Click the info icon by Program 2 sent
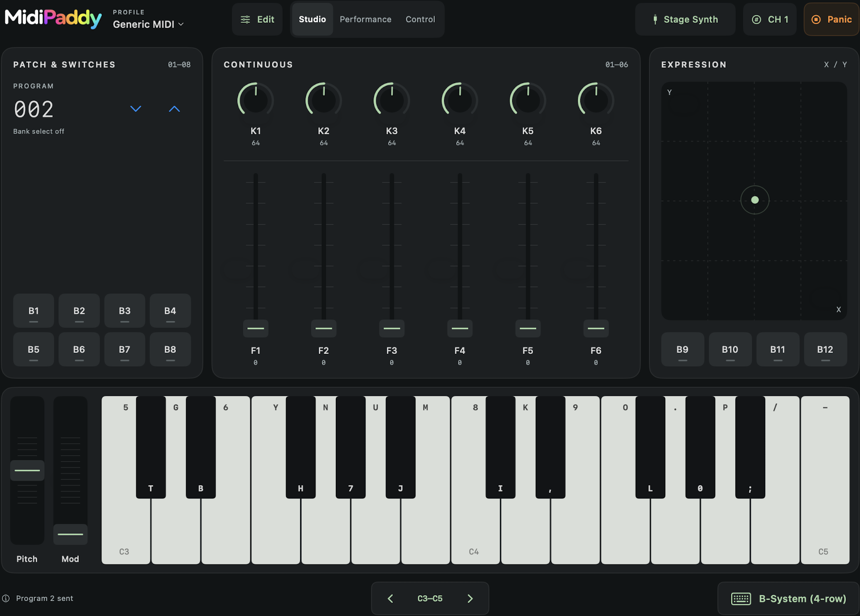 6,598
